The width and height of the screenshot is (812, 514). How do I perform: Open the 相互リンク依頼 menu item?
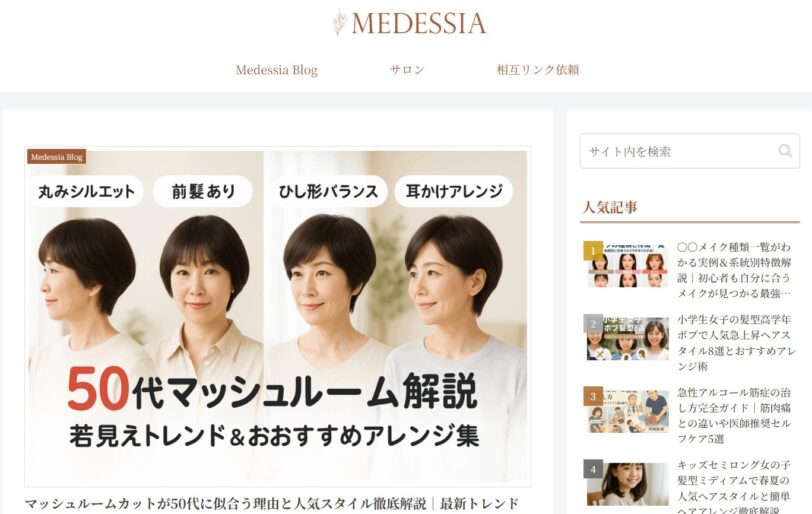[x=538, y=70]
